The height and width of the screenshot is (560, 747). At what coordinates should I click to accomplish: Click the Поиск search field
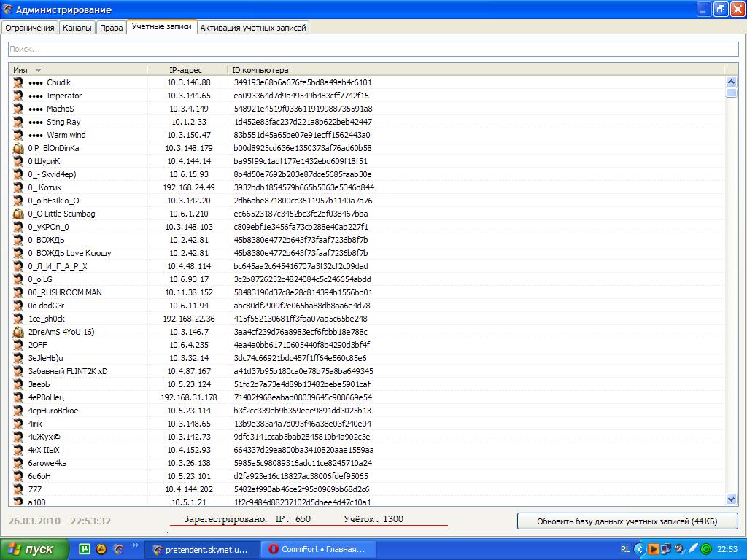[x=373, y=49]
